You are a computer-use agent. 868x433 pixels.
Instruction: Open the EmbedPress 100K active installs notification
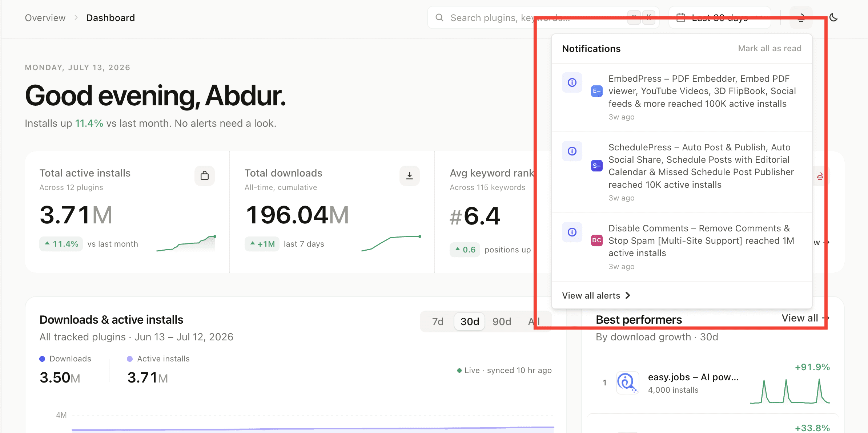pyautogui.click(x=682, y=98)
